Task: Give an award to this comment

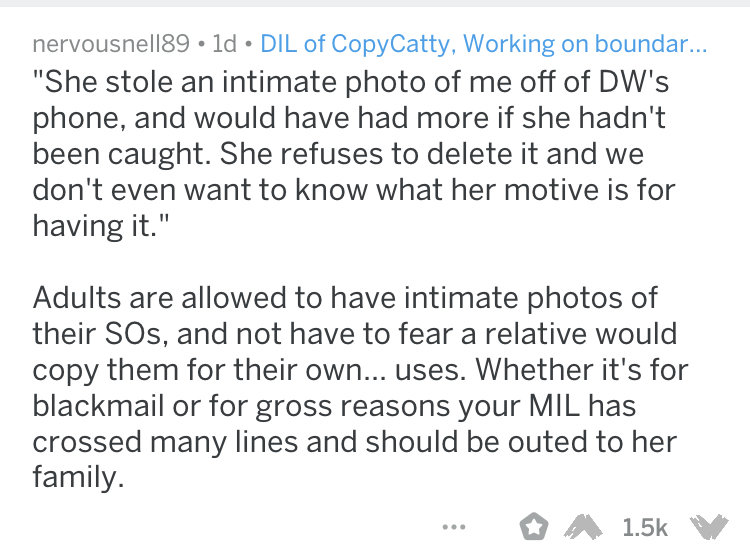Action: [x=533, y=526]
